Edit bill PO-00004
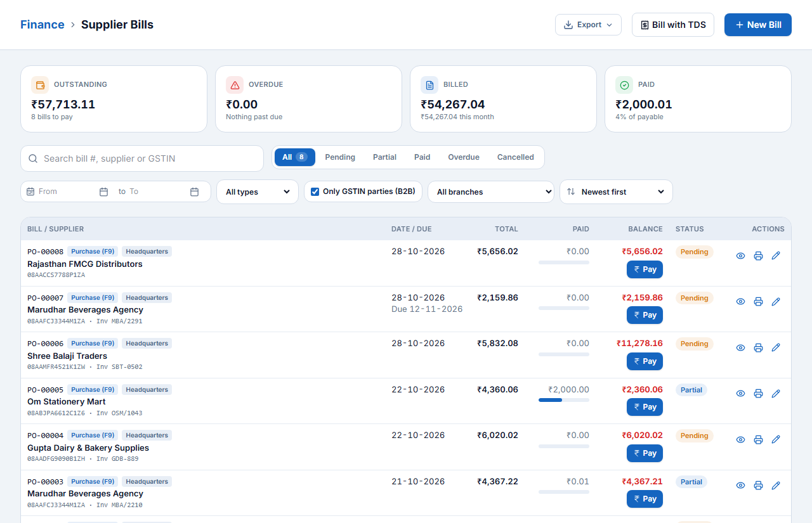 [776, 439]
